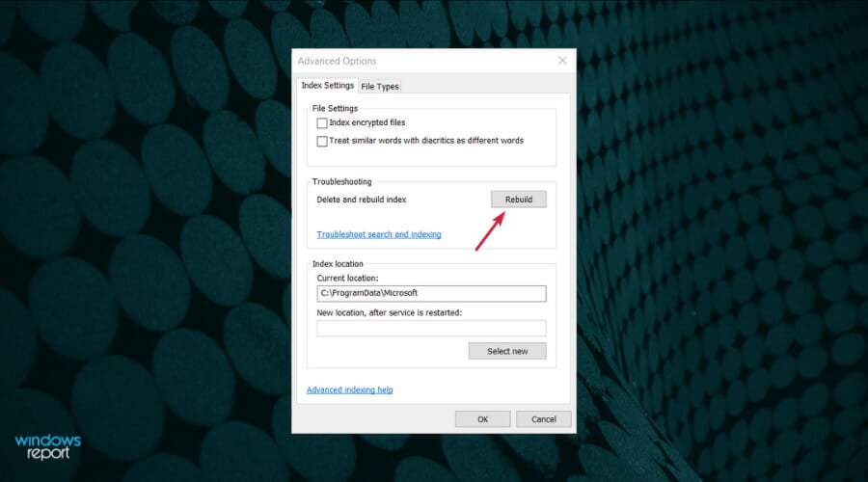Confirm with the OK button
Viewport: 868px width, 482px height.
tap(483, 419)
